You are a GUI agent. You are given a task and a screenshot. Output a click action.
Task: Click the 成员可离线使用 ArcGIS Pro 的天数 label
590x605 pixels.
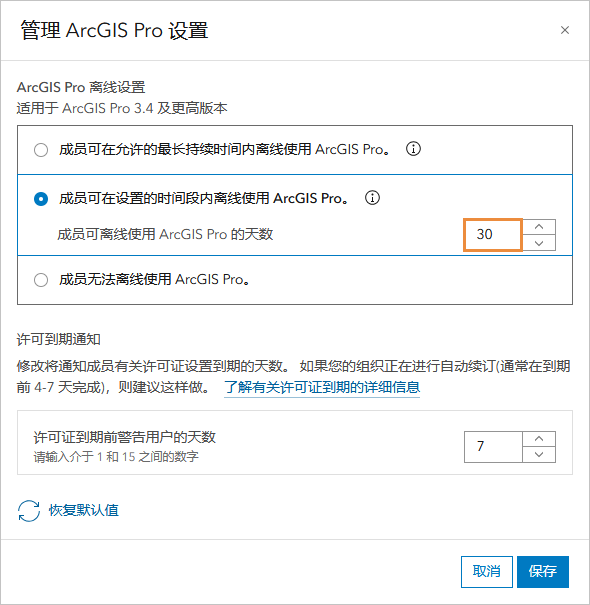click(165, 234)
